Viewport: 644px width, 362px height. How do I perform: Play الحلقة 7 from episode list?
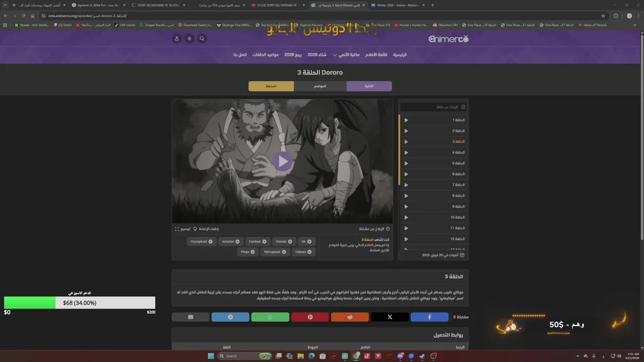coord(434,185)
